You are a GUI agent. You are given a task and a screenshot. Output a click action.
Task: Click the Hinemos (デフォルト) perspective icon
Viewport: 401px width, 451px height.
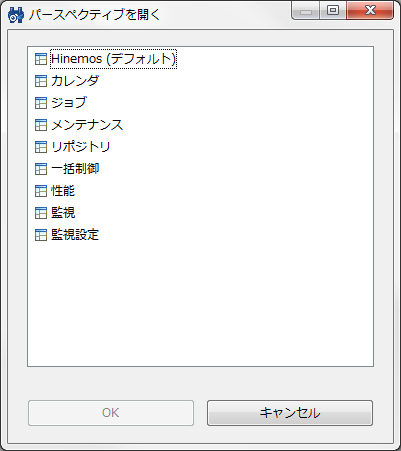41,59
